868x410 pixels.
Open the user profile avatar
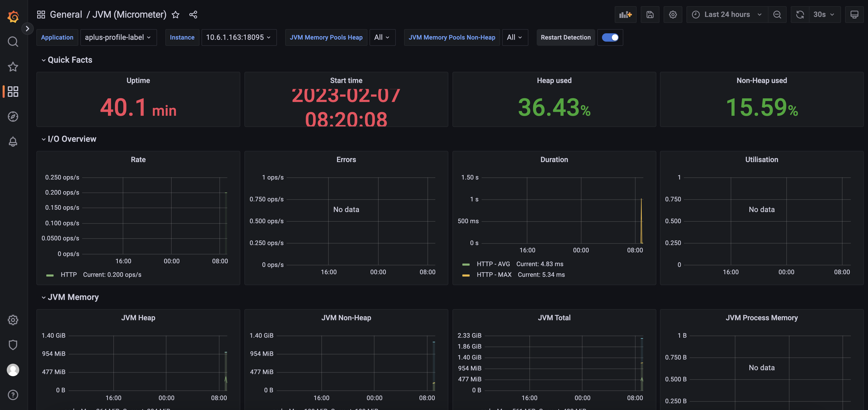pyautogui.click(x=13, y=370)
